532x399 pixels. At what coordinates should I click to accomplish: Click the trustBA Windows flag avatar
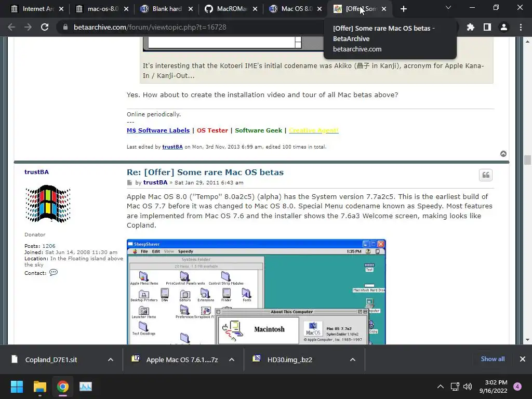pyautogui.click(x=48, y=204)
